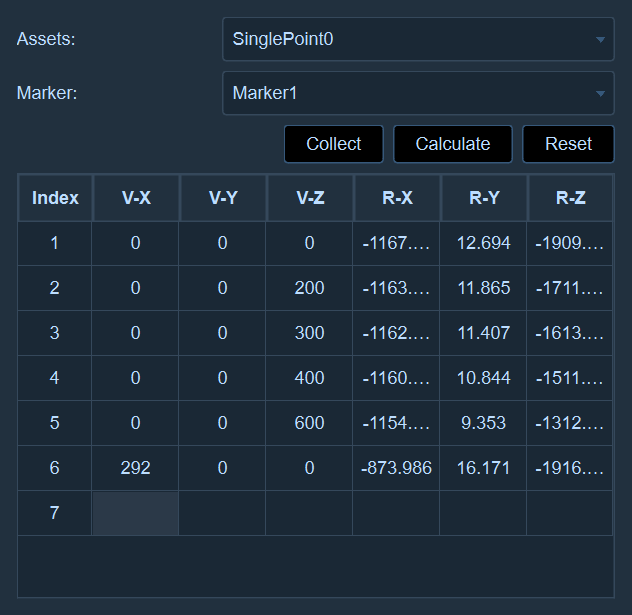632x615 pixels.
Task: Select the empty V-X cell in row 7
Action: pyautogui.click(x=135, y=513)
